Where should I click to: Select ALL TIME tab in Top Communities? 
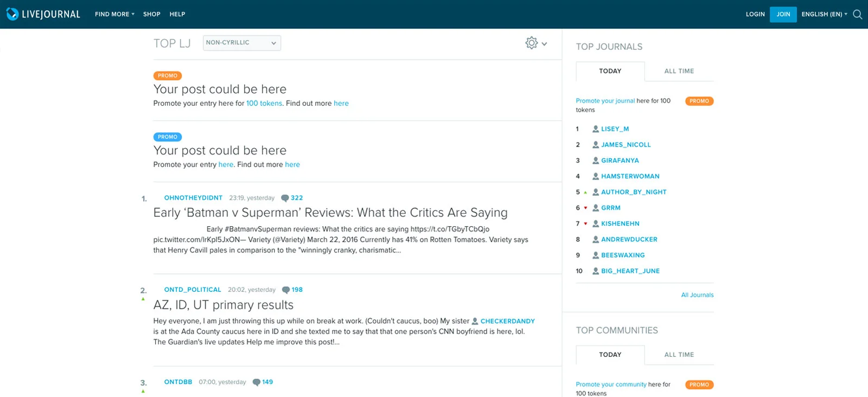[679, 355]
